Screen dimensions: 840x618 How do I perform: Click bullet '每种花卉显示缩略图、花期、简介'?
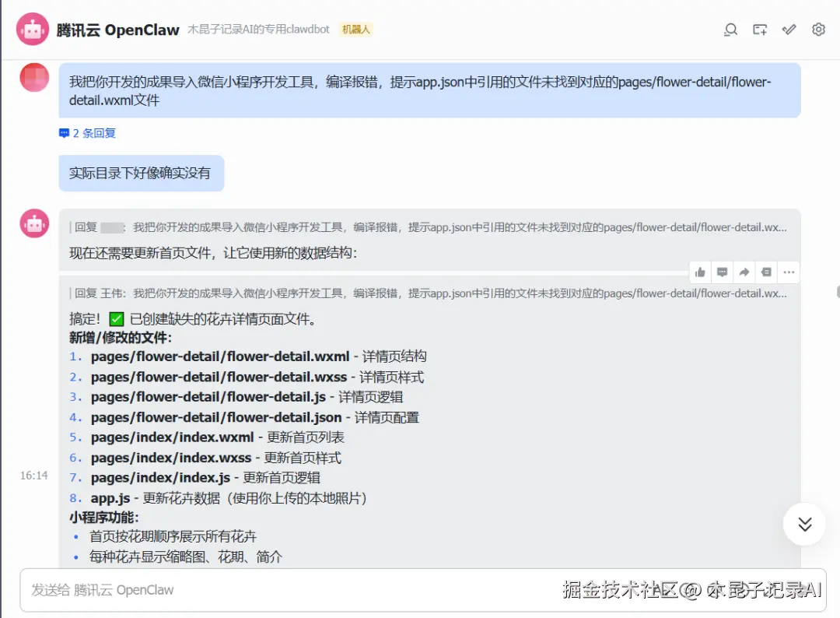(x=185, y=557)
